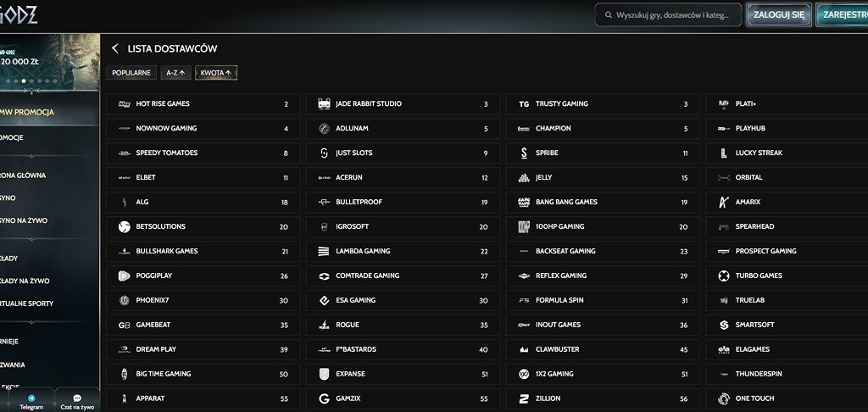Sort providers by Kwota
This screenshot has height=412, width=868.
pyautogui.click(x=216, y=73)
